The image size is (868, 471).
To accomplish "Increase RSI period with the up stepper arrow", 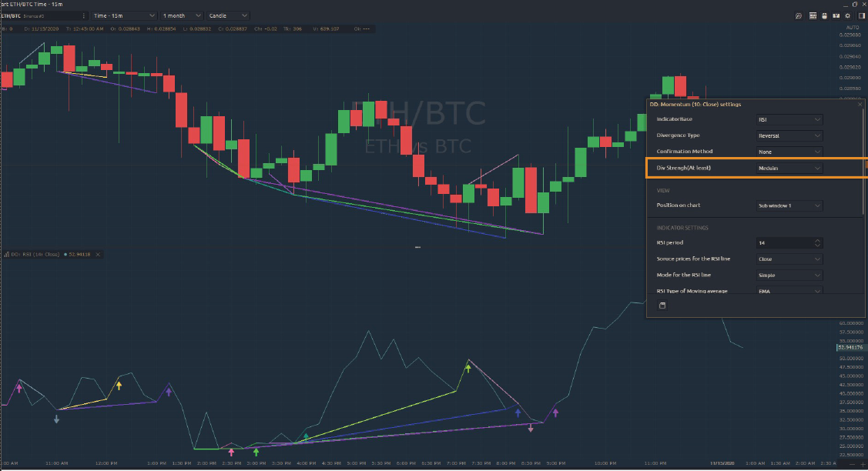I will coord(817,241).
